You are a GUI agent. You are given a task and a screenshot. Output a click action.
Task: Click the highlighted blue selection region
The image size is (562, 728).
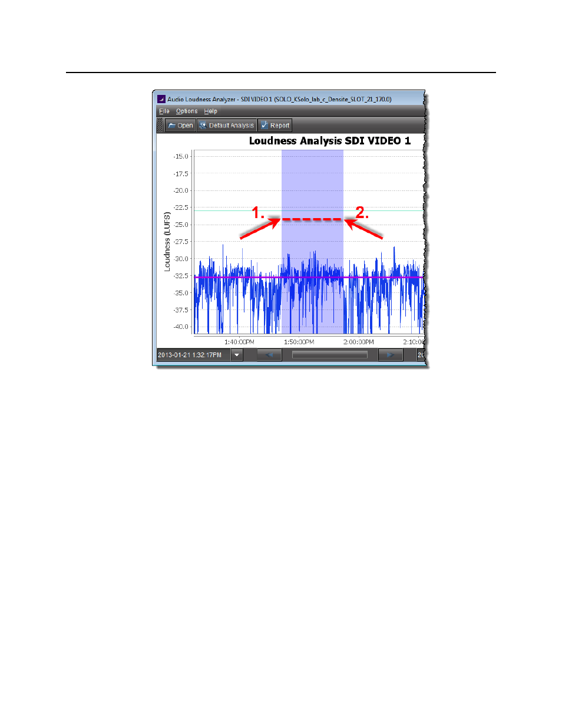pyautogui.click(x=312, y=242)
